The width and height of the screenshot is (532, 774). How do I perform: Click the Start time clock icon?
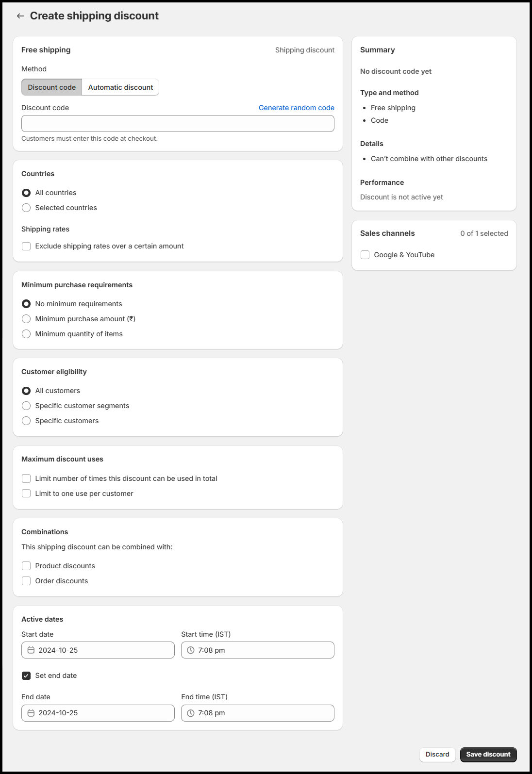click(x=191, y=650)
